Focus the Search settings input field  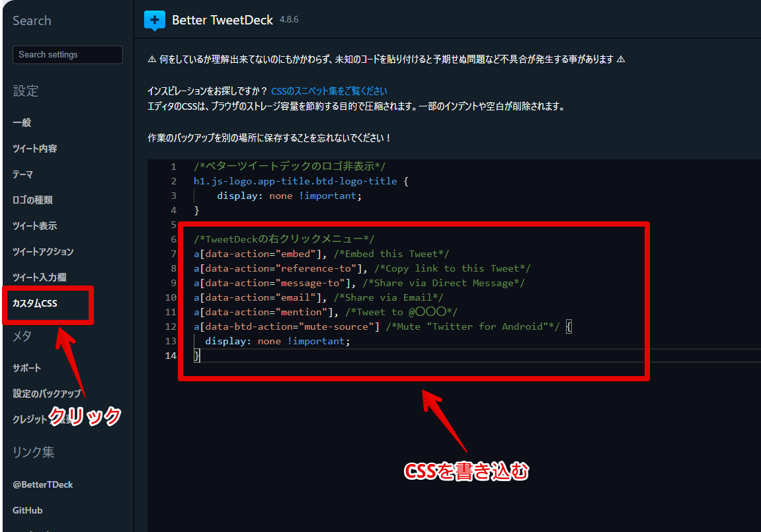pyautogui.click(x=67, y=55)
